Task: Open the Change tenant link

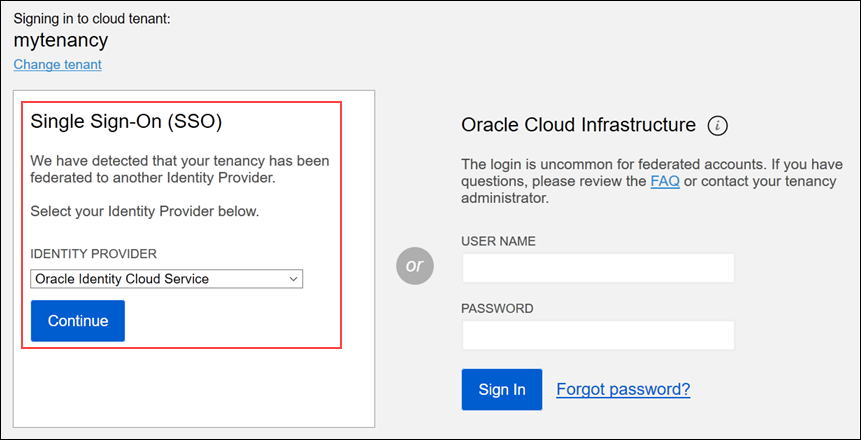Action: pyautogui.click(x=57, y=64)
